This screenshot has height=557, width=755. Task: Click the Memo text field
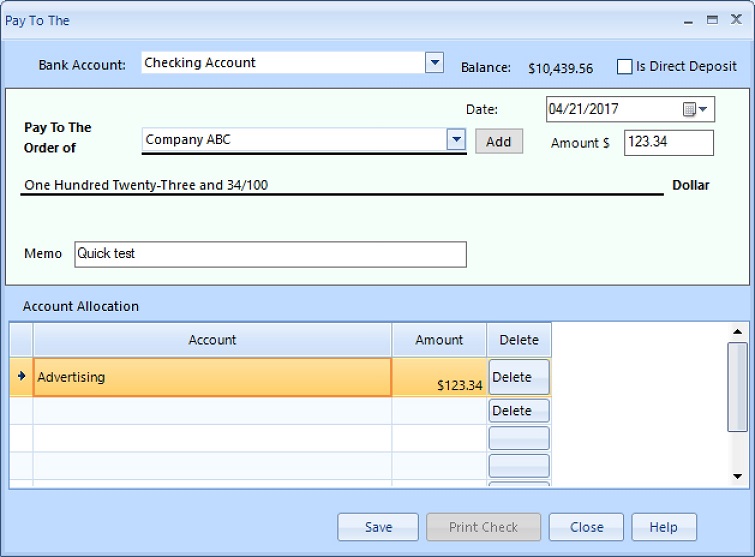coord(270,254)
